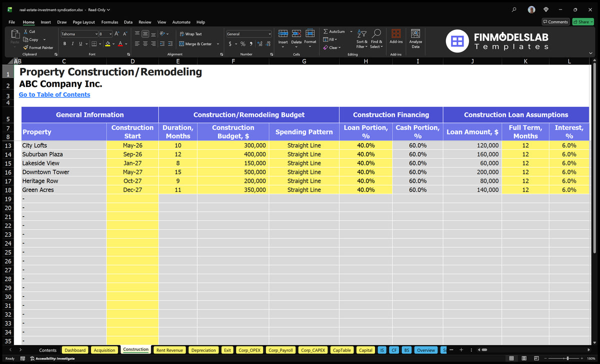Decrease font size with smaller A

click(x=125, y=34)
